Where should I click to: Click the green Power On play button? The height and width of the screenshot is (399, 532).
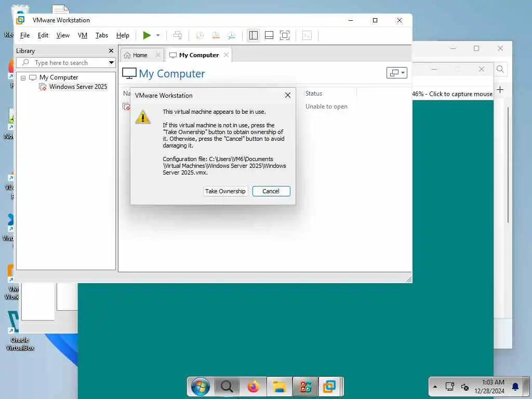147,35
